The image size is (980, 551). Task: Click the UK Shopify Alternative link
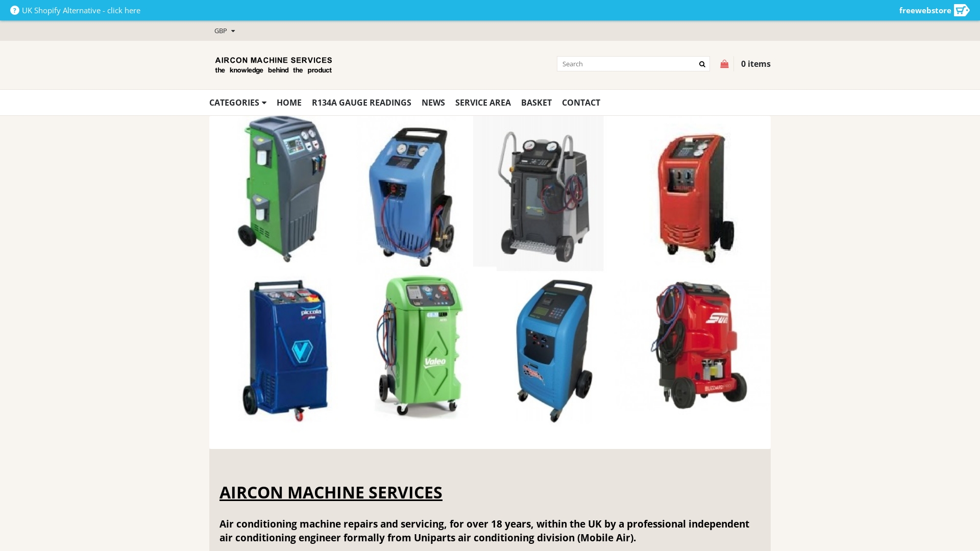pos(81,10)
